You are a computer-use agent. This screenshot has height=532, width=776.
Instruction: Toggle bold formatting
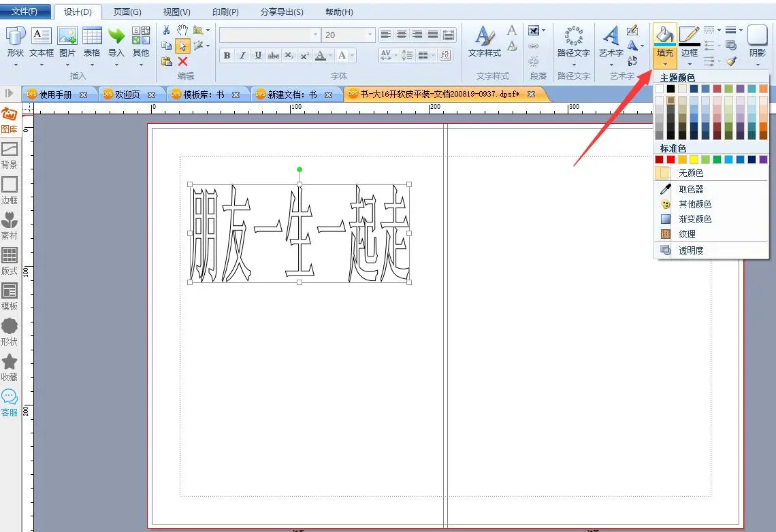227,56
